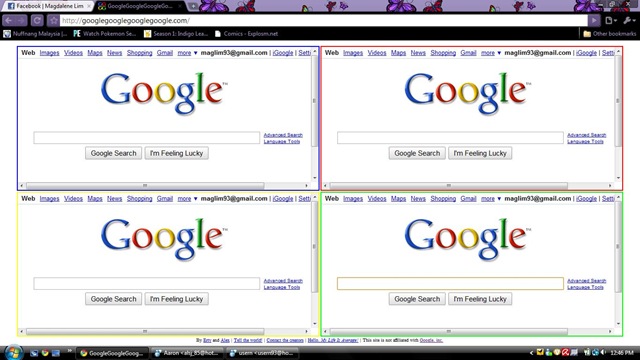Click I'm Feeling Lucky in blue-bordered frame
The width and height of the screenshot is (640, 360).
tap(176, 153)
